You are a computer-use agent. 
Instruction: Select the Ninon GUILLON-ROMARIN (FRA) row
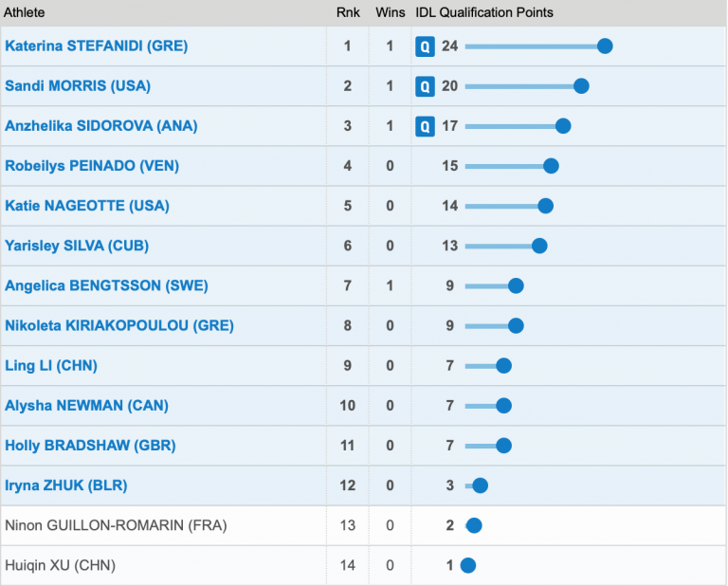click(116, 525)
